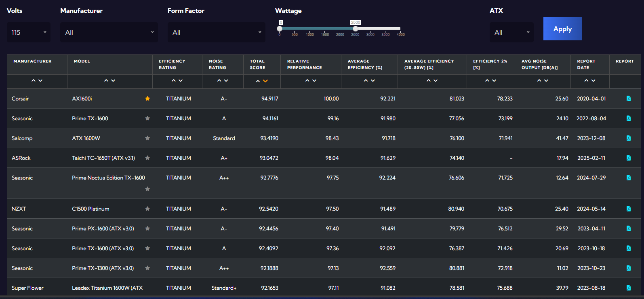The image size is (644, 299).
Task: Toggle favorite star for Corsair AX1600i
Action: (147, 98)
